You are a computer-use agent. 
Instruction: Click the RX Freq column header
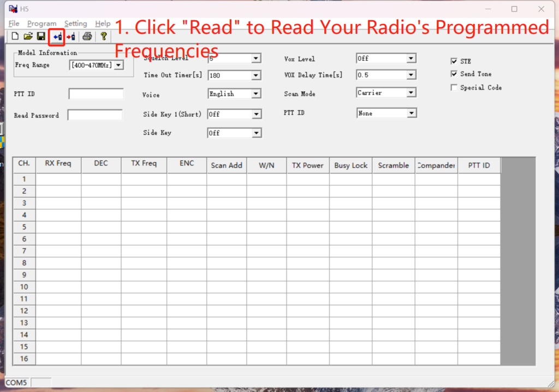click(x=58, y=164)
